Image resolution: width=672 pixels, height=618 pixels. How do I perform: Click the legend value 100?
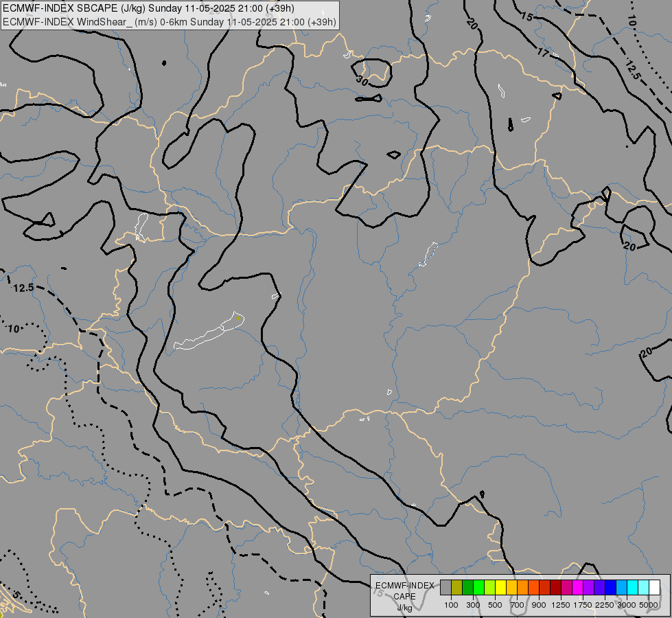pos(451,605)
